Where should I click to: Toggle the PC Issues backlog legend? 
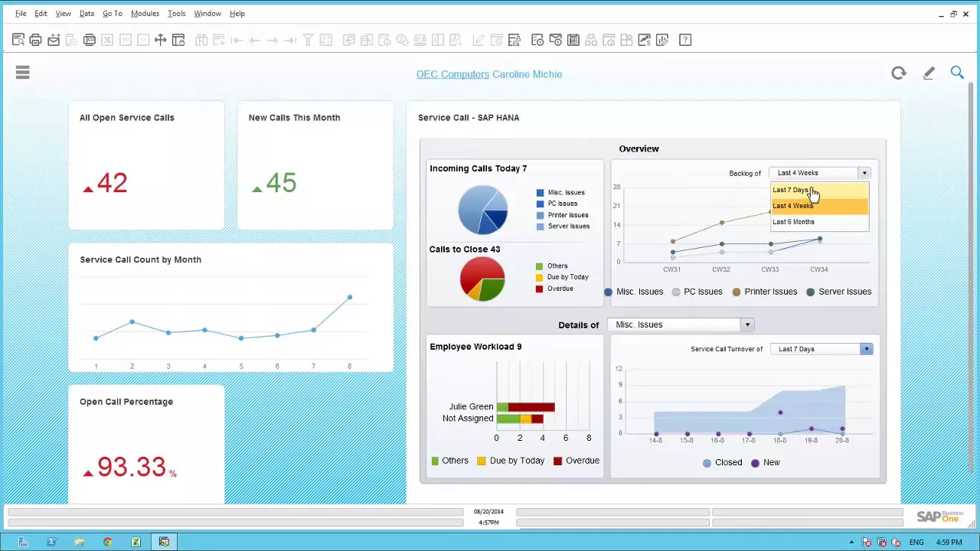697,292
